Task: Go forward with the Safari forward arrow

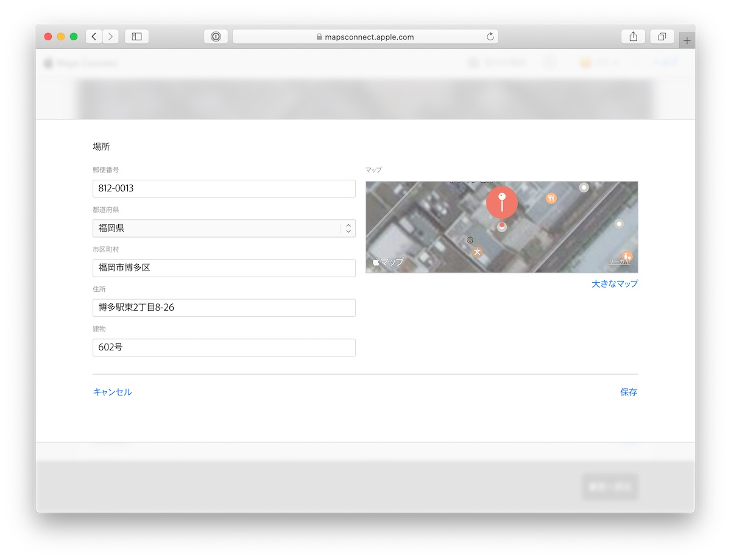Action: (110, 37)
